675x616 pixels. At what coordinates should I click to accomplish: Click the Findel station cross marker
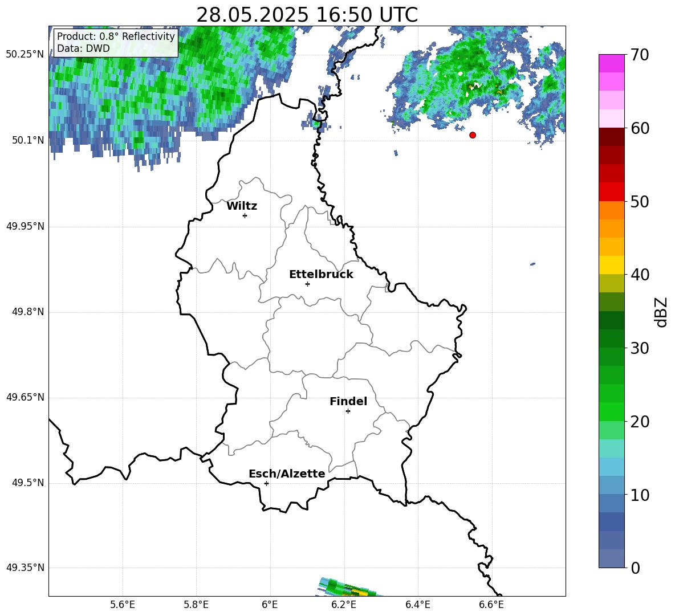click(x=348, y=411)
